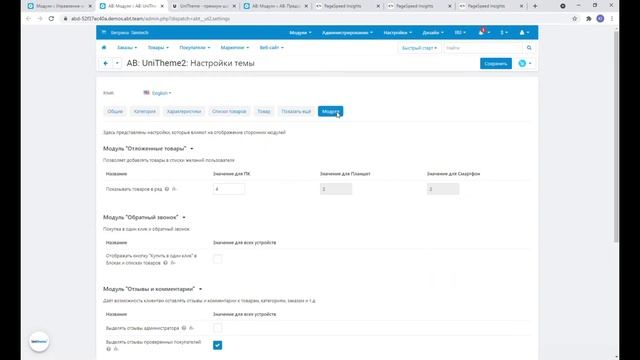Image resolution: width=640 pixels, height=360 pixels.
Task: Open the "Товары" menu
Action: (x=158, y=48)
